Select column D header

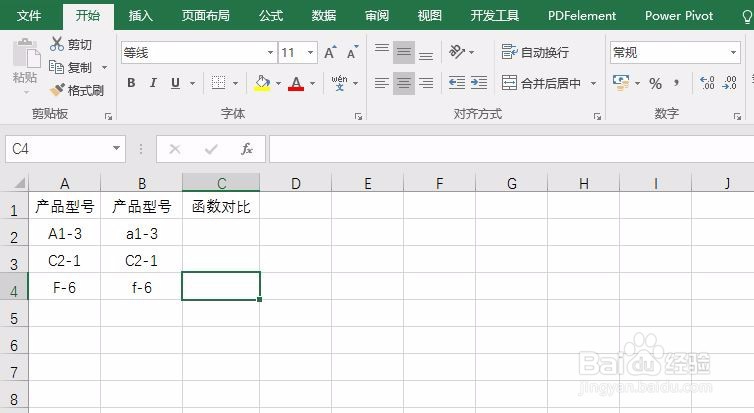click(x=295, y=183)
